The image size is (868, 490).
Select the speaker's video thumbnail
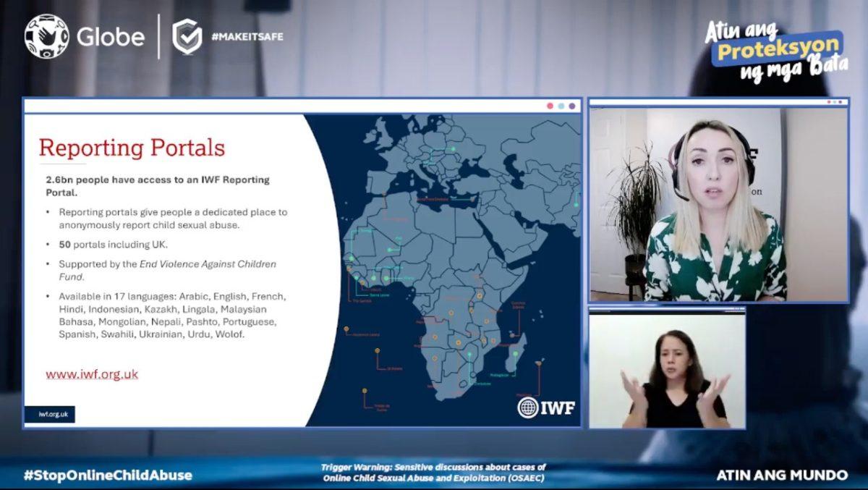718,203
